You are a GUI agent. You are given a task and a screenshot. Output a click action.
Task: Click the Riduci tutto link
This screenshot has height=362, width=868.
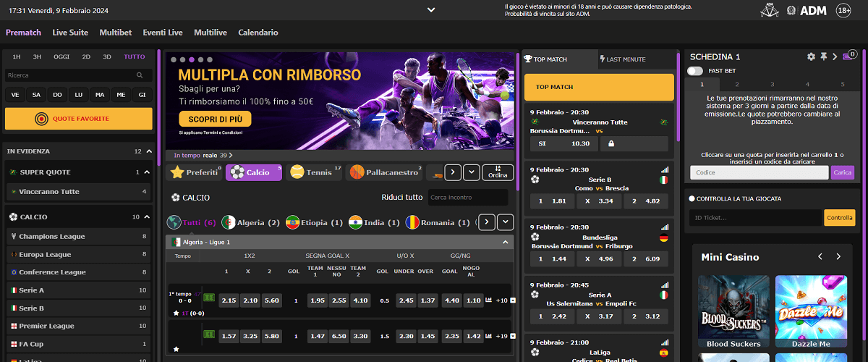[x=402, y=197]
